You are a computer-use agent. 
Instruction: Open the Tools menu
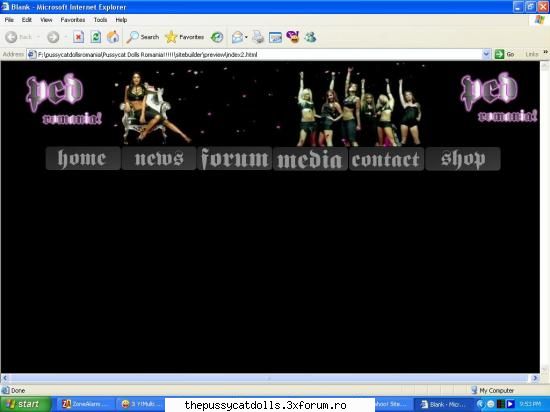pyautogui.click(x=100, y=20)
